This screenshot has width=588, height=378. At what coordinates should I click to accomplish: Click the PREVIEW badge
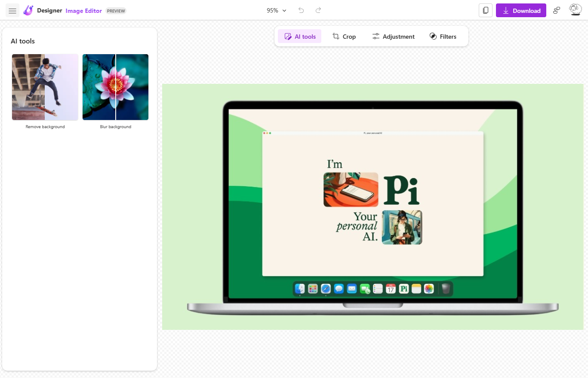click(x=116, y=11)
